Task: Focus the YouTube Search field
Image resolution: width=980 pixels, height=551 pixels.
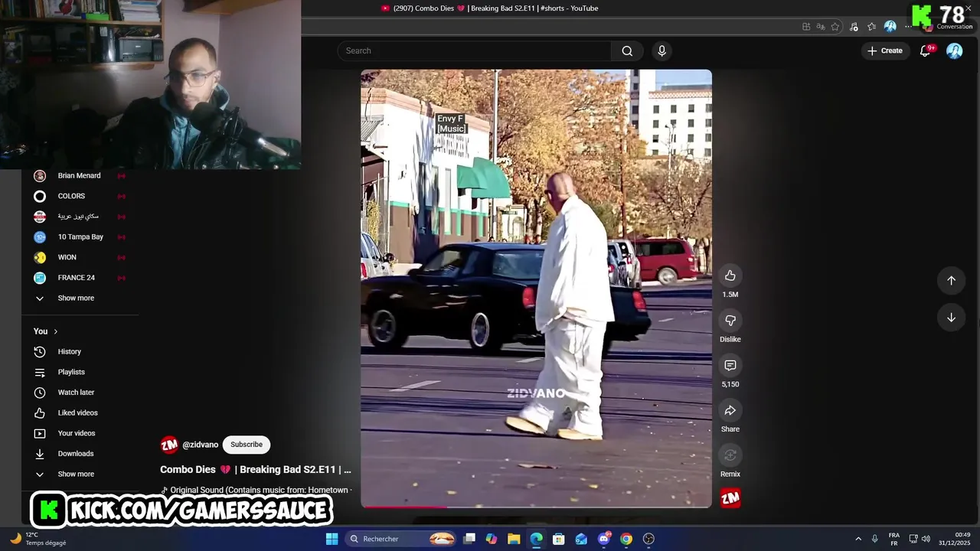Action: (x=474, y=51)
